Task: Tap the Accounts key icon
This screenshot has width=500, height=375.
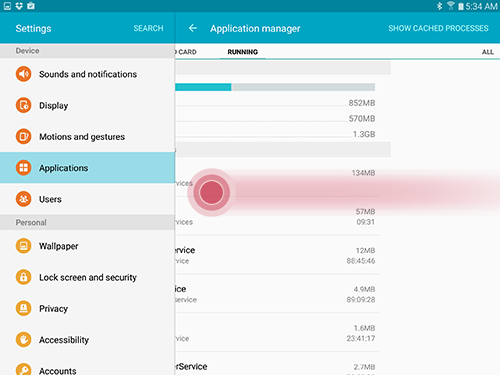Action: click(x=23, y=369)
